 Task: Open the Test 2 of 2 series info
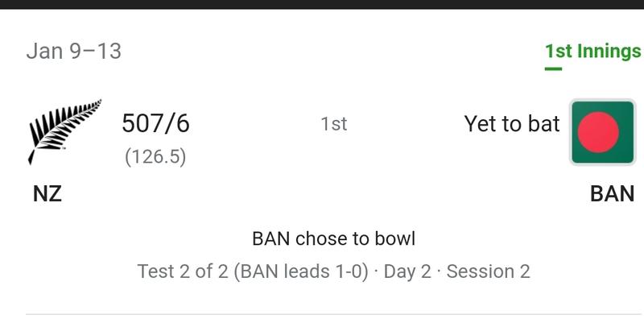click(x=183, y=271)
